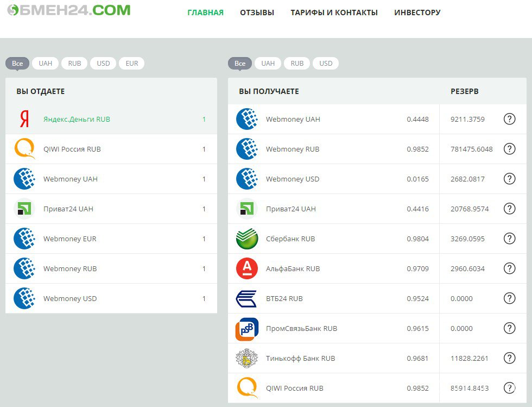Open help icon for Webmoney RUB reserve
Screen dimensions: 532x407
(509, 149)
